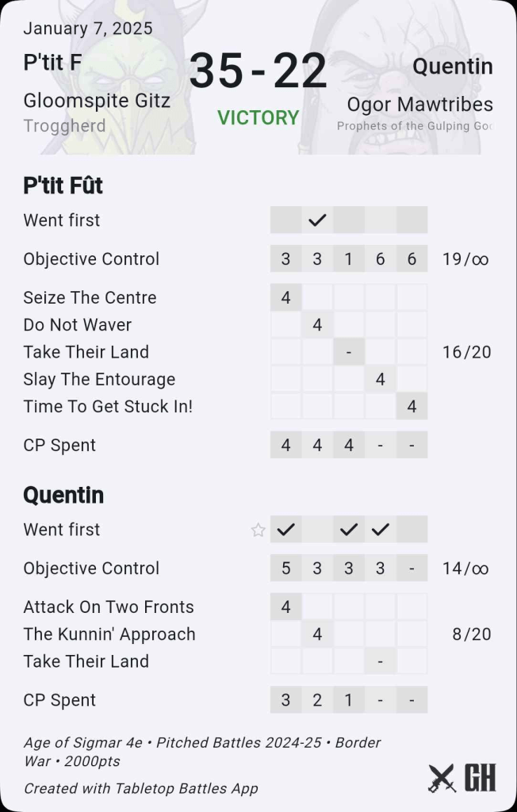Select the Seize The Centre tactic
The image size is (517, 812).
(x=90, y=298)
